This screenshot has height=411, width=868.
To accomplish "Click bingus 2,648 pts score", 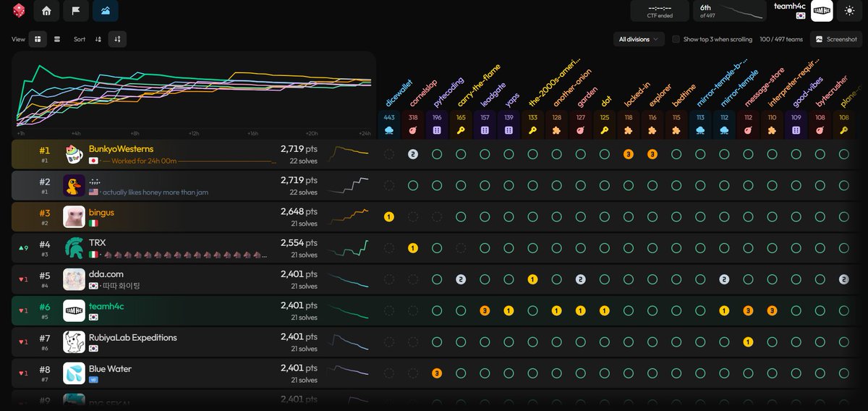I will pos(299,211).
